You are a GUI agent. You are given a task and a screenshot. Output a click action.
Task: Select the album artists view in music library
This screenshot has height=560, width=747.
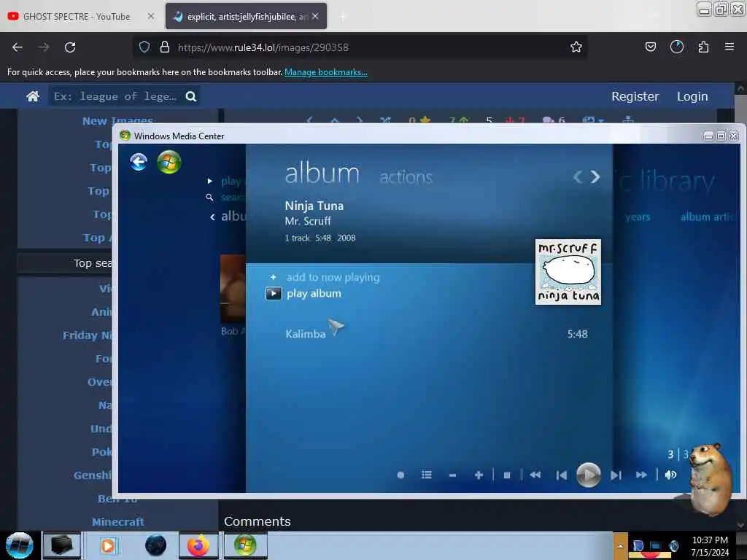[x=706, y=217]
